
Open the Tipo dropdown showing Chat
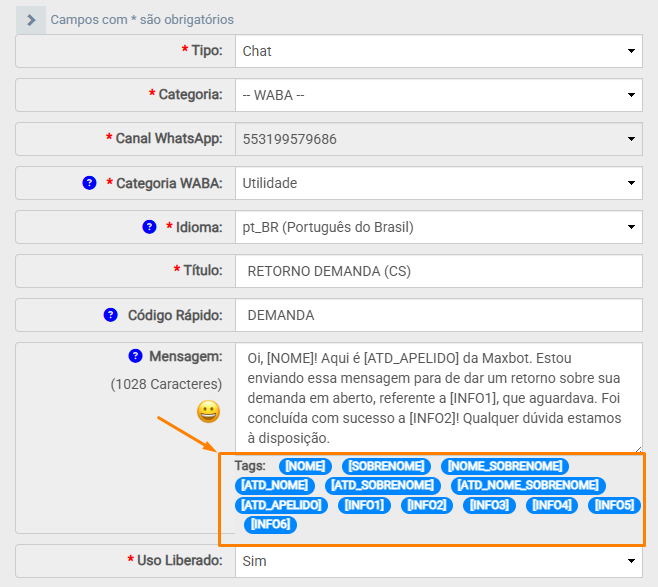pyautogui.click(x=439, y=51)
